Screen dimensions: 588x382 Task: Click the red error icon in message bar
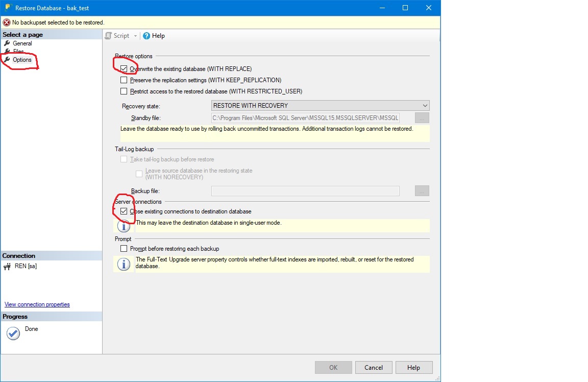[6, 22]
